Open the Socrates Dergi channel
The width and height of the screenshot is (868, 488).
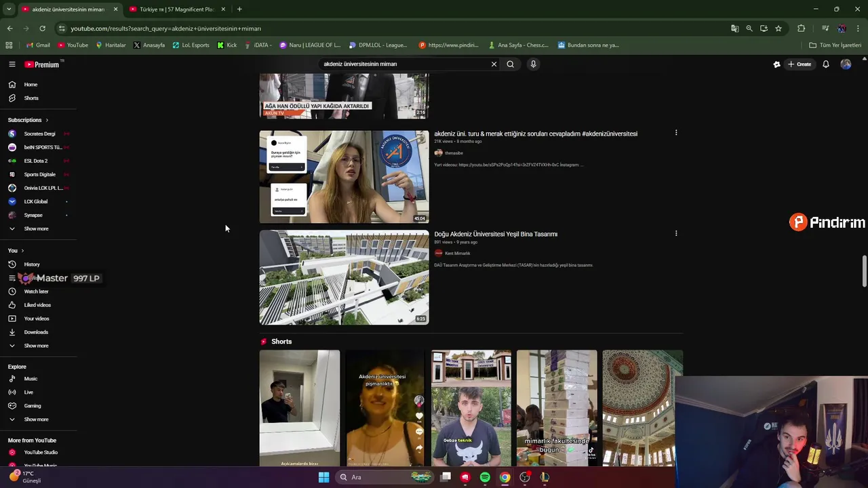(38, 134)
